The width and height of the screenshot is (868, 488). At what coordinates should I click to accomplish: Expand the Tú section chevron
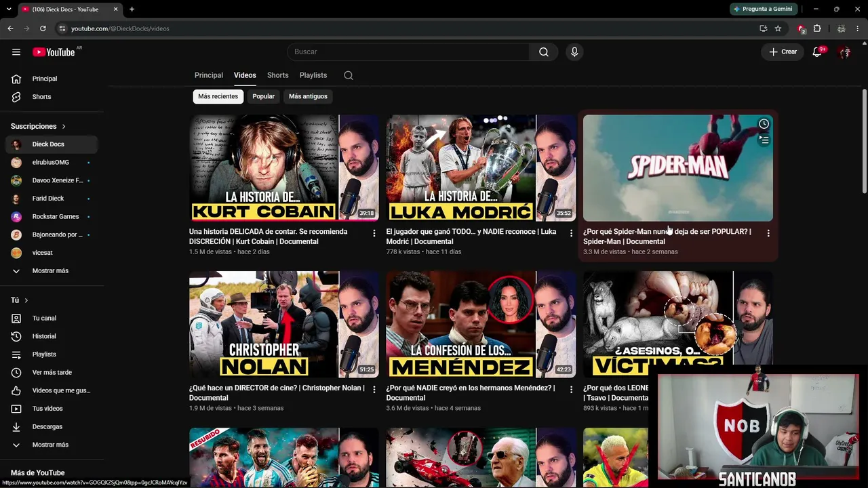[x=26, y=300]
